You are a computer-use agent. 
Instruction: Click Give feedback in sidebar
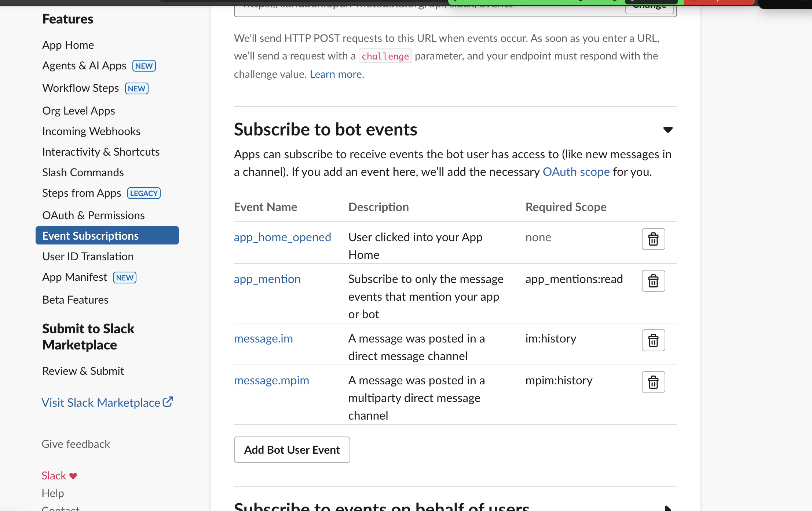tap(76, 444)
